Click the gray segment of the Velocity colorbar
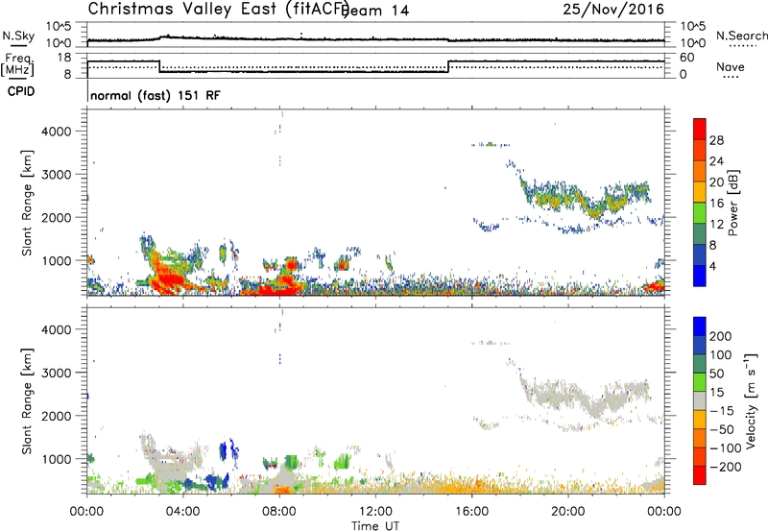 (x=700, y=400)
